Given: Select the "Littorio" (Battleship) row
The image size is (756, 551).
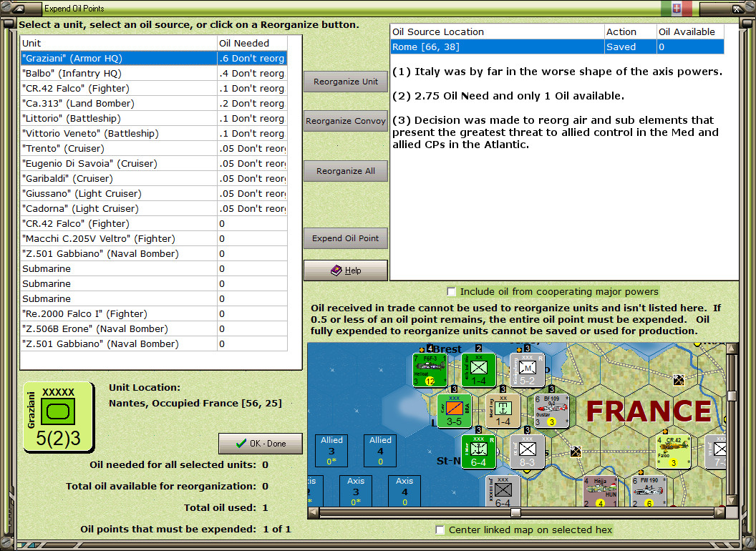Looking at the screenshot, I should [154, 118].
